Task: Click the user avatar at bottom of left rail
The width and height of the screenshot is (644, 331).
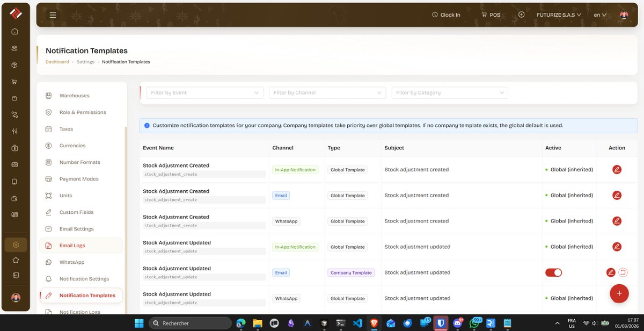Action: pyautogui.click(x=16, y=298)
